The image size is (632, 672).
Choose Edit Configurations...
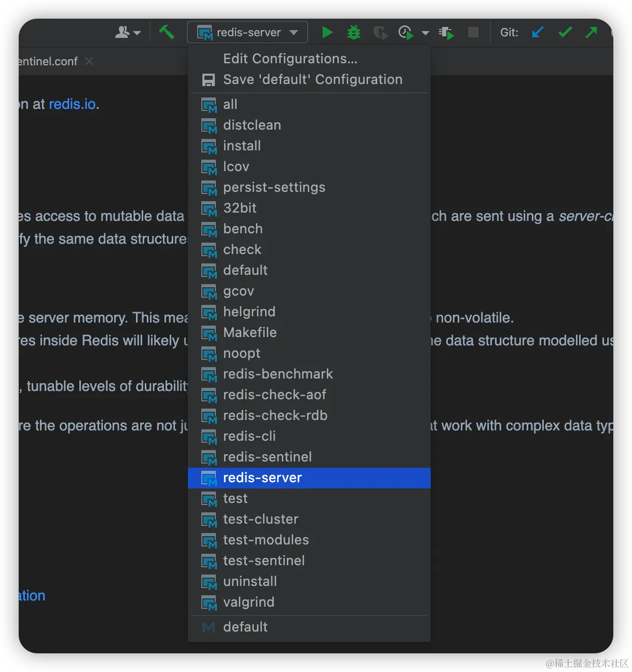tap(309, 59)
